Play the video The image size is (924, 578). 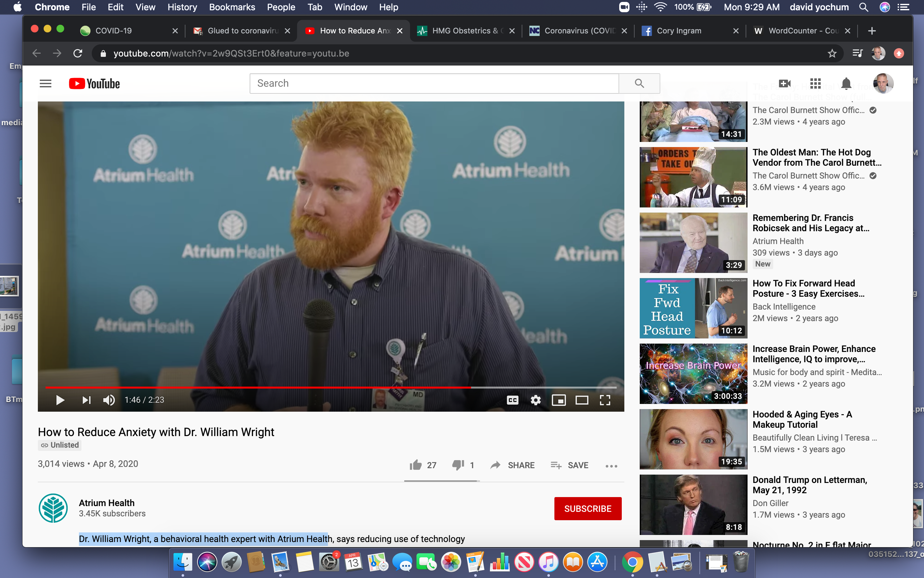click(x=60, y=400)
